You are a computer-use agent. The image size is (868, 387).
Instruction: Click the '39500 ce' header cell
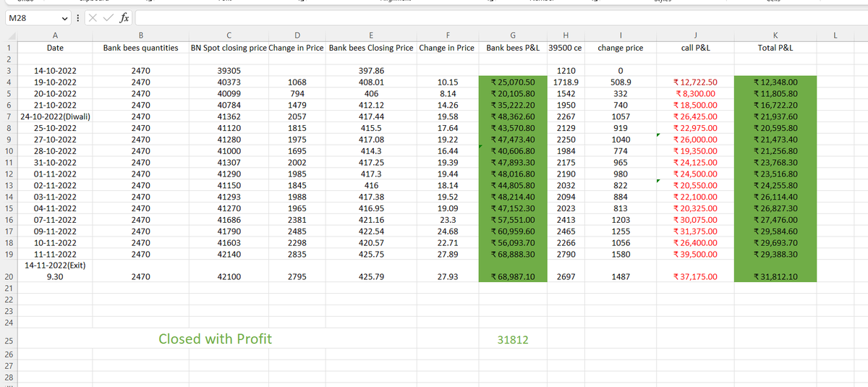point(566,48)
